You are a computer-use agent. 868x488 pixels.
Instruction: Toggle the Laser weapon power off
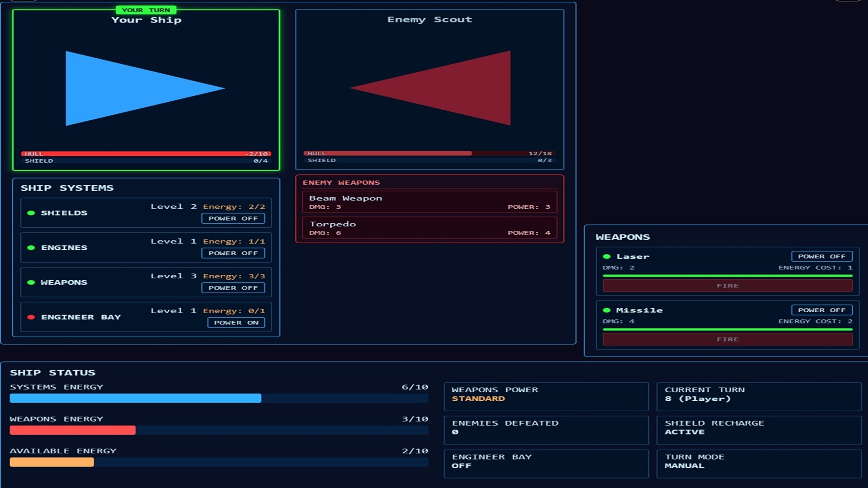(821, 256)
